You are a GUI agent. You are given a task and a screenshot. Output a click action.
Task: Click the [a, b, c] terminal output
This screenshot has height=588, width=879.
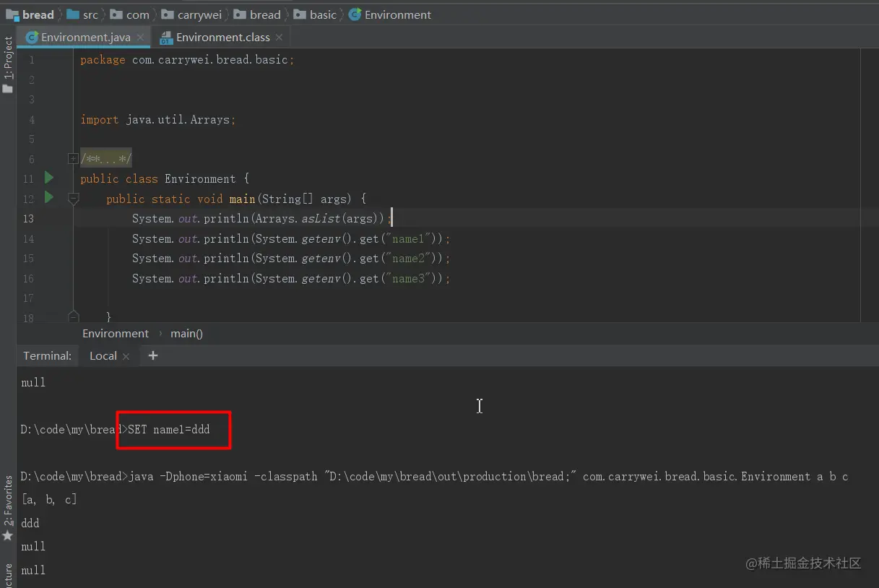[x=49, y=500]
